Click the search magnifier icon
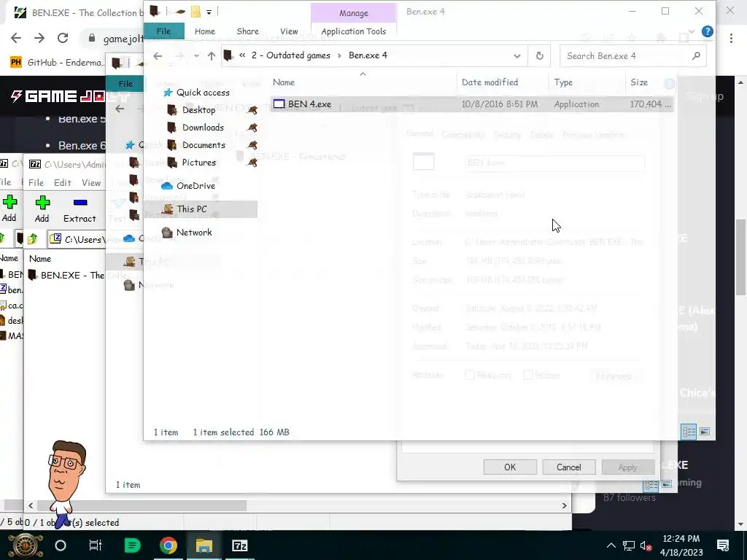 click(x=696, y=55)
